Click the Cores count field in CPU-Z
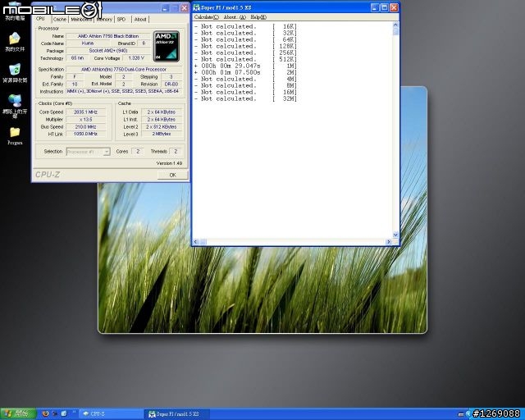 tap(138, 152)
